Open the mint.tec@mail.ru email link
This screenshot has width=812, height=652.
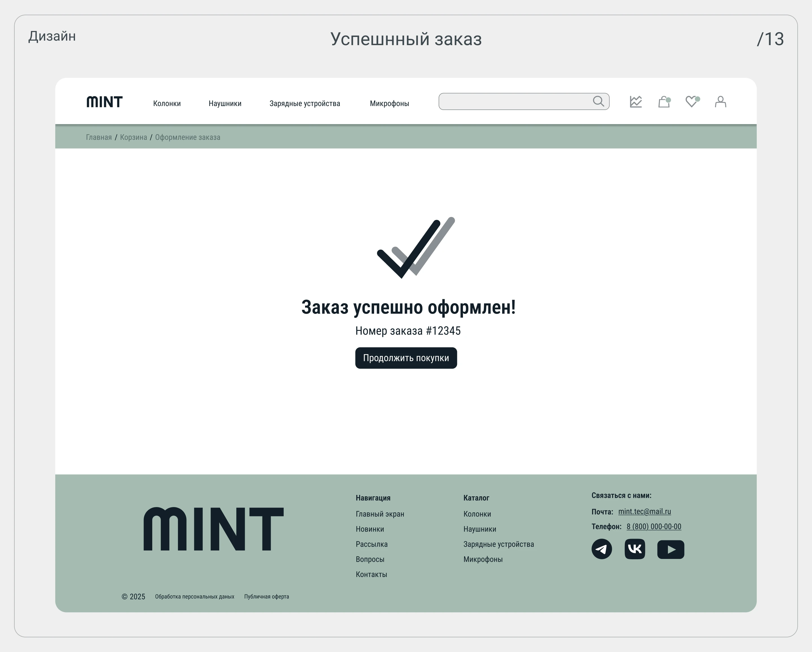click(645, 512)
